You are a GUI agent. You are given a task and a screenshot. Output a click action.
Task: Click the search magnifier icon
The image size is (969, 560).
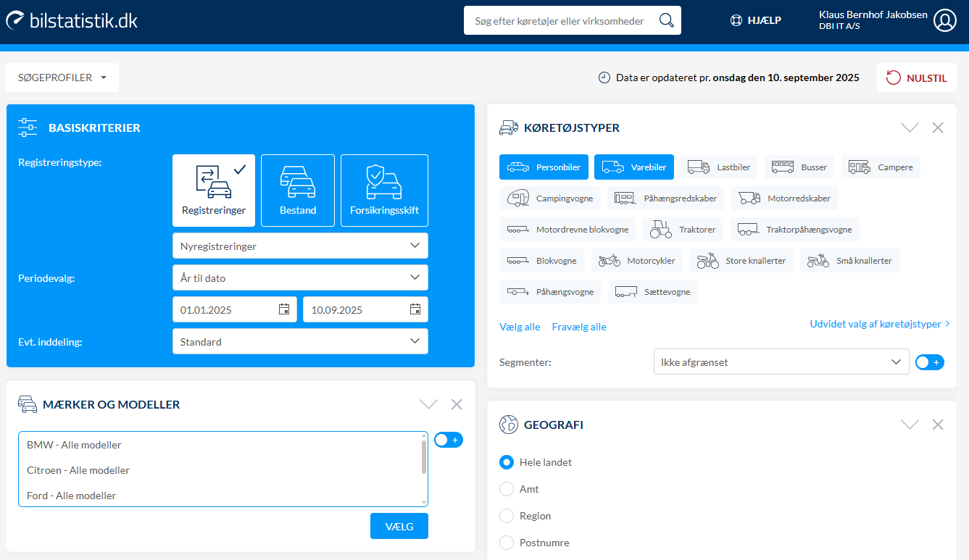(666, 20)
